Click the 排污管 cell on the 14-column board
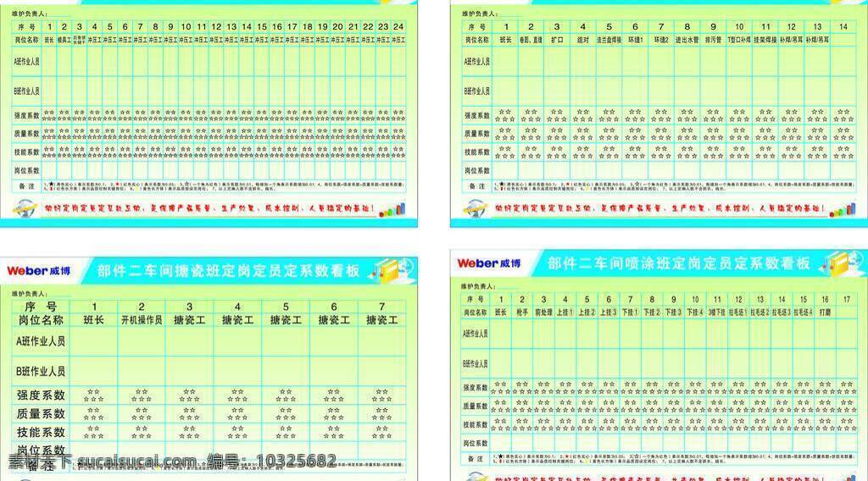The height and width of the screenshot is (481, 868). (713, 41)
